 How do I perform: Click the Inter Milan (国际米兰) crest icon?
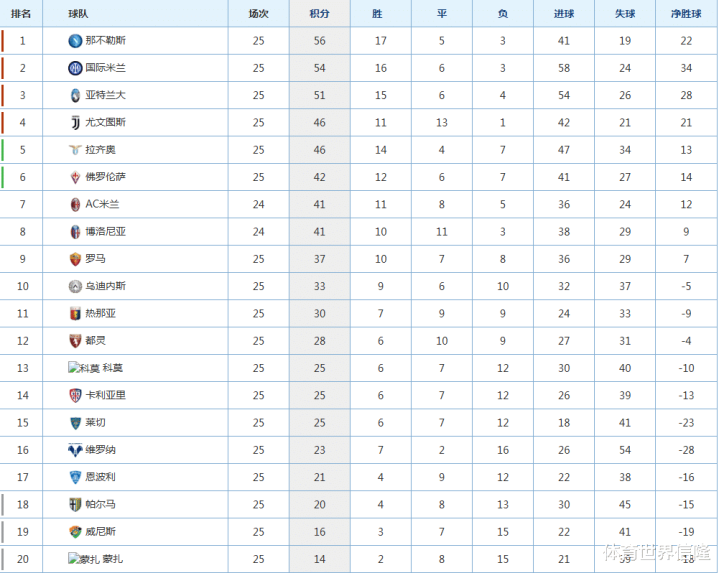pyautogui.click(x=75, y=68)
